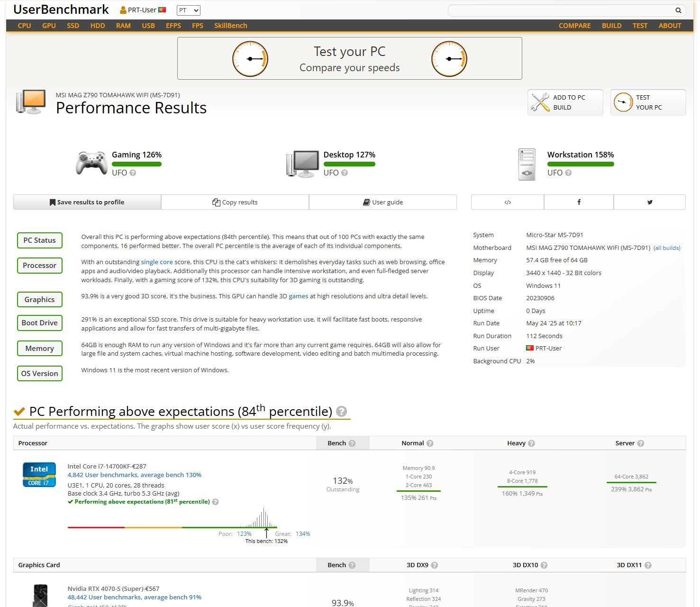Click the Gaming 126% green progress bar

point(136,164)
